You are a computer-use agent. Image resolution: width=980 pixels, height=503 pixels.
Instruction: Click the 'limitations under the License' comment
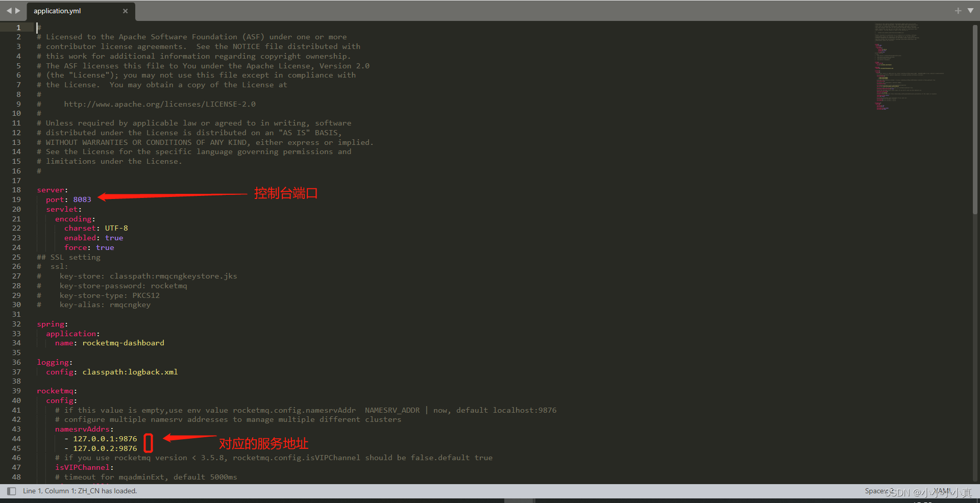[x=109, y=161]
